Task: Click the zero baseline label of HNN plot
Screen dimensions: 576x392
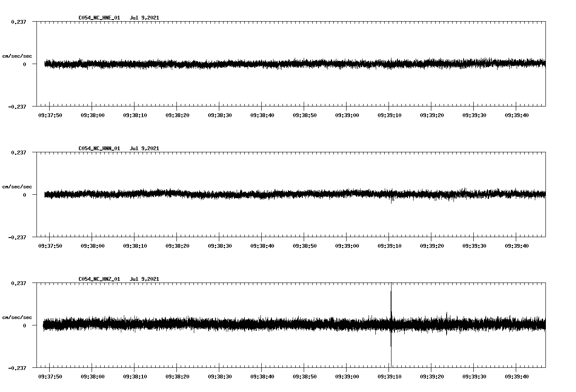Action: (24, 195)
